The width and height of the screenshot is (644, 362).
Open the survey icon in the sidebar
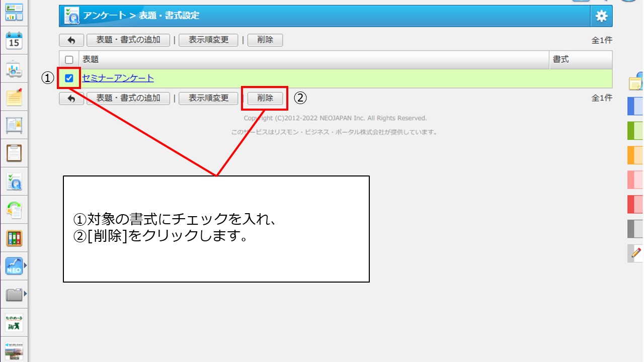tap(14, 182)
